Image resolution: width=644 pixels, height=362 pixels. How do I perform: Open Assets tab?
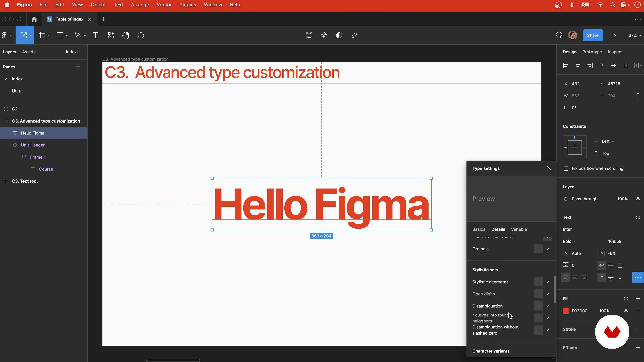[29, 52]
